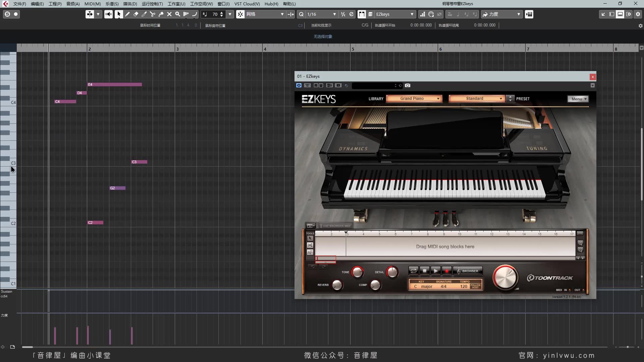Select the Glue tool
644x362 pixels.
[161, 14]
